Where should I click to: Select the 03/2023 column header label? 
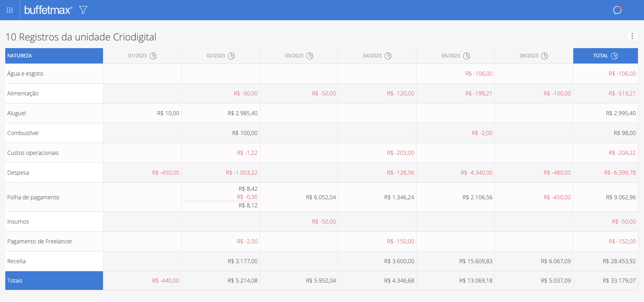[294, 56]
